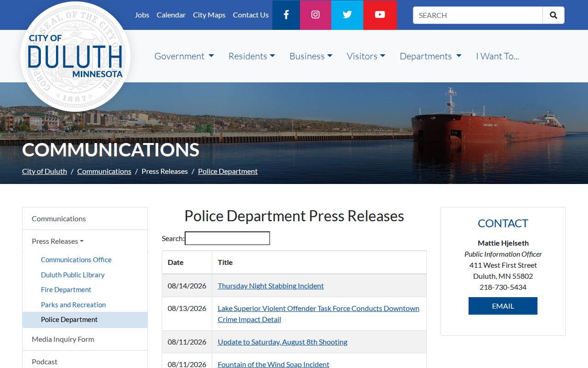Click the 08/13/2026 date cell
This screenshot has width=588, height=368.
[187, 314]
